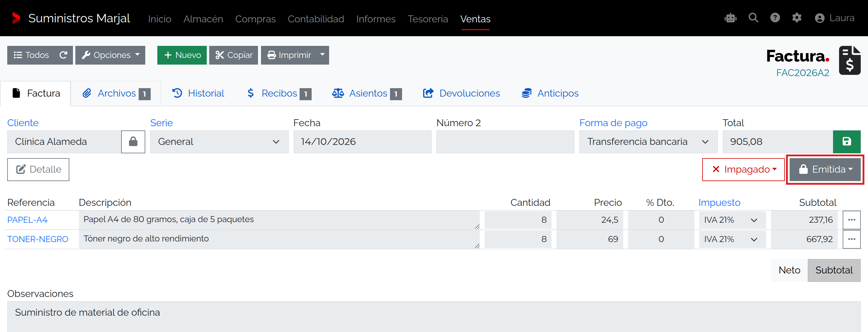Open IVA 21% dropdown for PAPEL-A4 row
Viewport: 868px width, 332px height.
point(732,220)
